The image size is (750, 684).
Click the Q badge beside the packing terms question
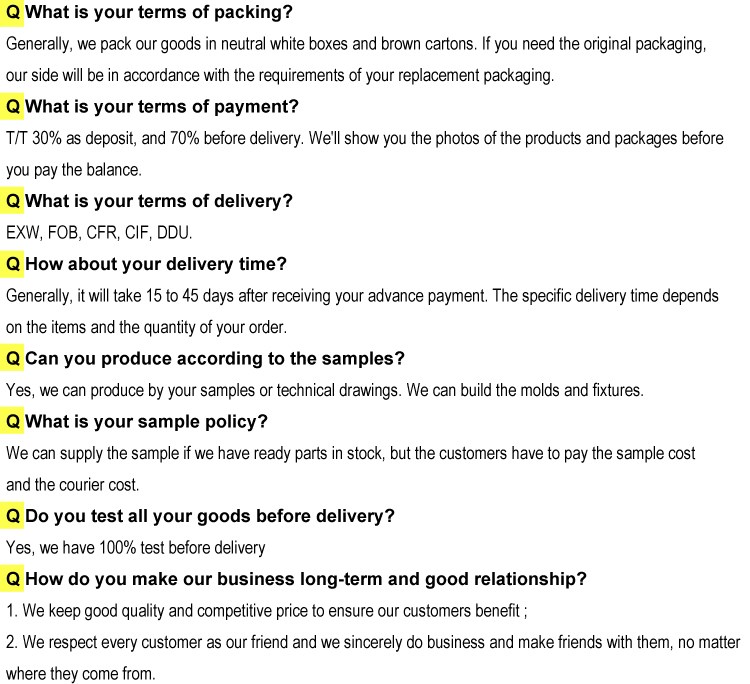coord(13,14)
